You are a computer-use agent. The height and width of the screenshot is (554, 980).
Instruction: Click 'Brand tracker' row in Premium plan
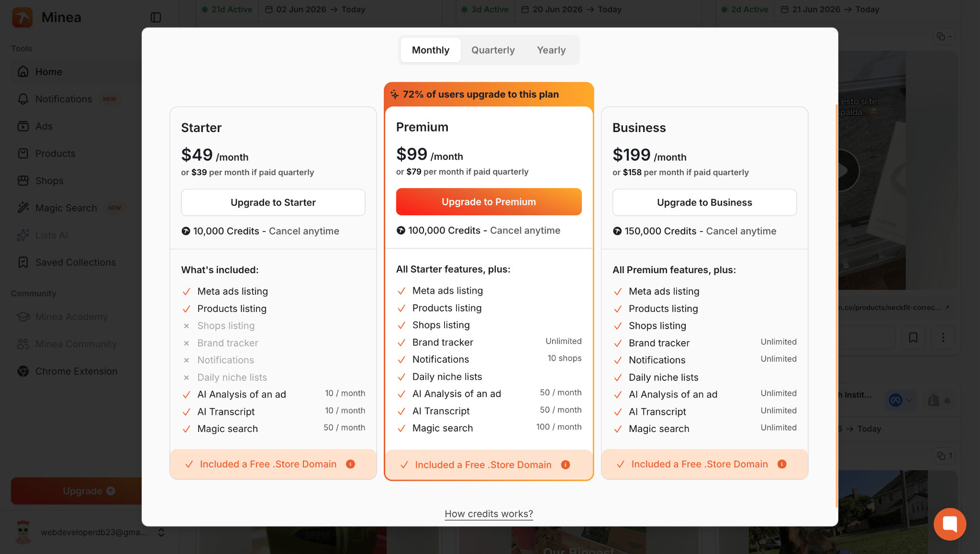coord(489,342)
